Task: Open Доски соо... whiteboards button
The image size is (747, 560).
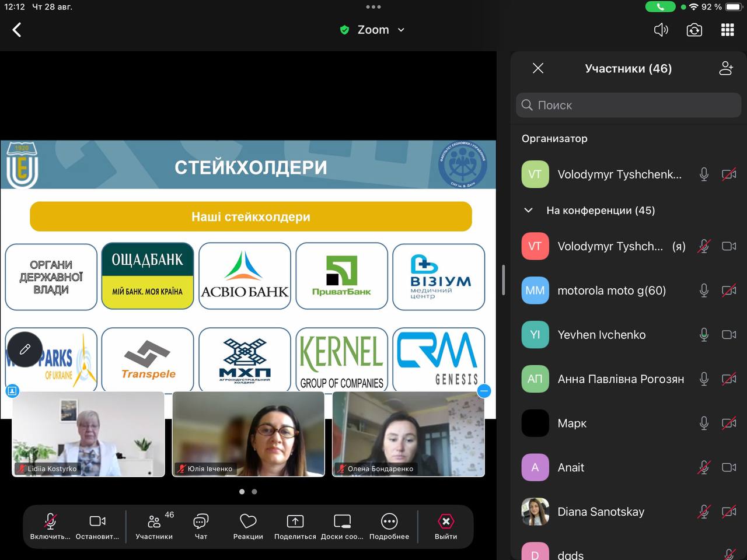Action: click(342, 526)
